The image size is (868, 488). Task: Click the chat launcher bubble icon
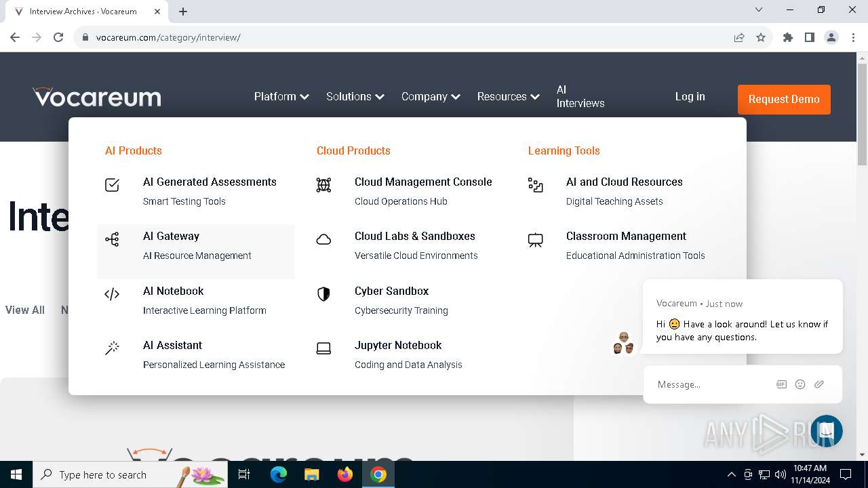click(826, 431)
